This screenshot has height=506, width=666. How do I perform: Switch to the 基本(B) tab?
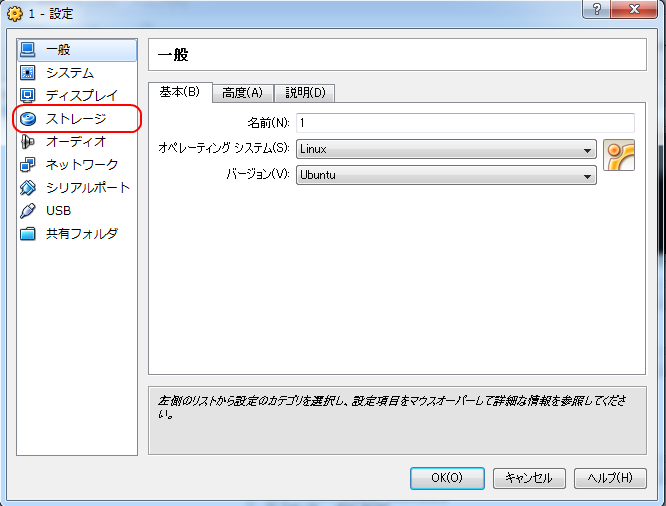(x=180, y=92)
